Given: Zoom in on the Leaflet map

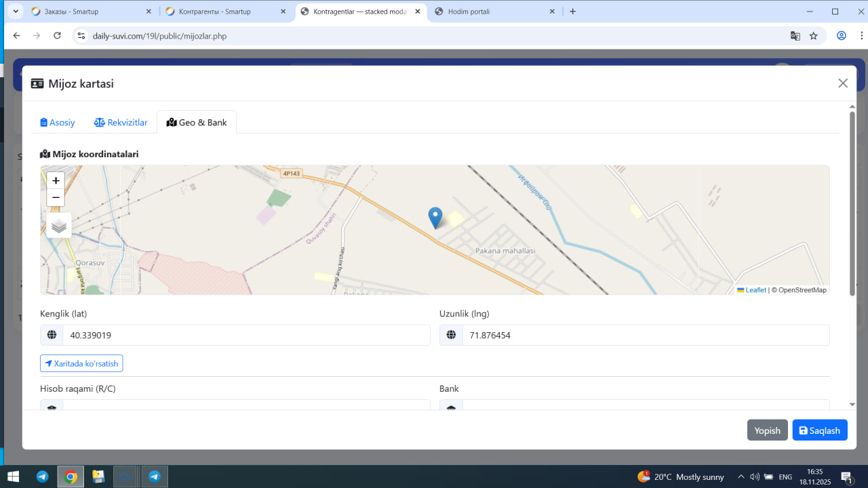Looking at the screenshot, I should pos(56,180).
